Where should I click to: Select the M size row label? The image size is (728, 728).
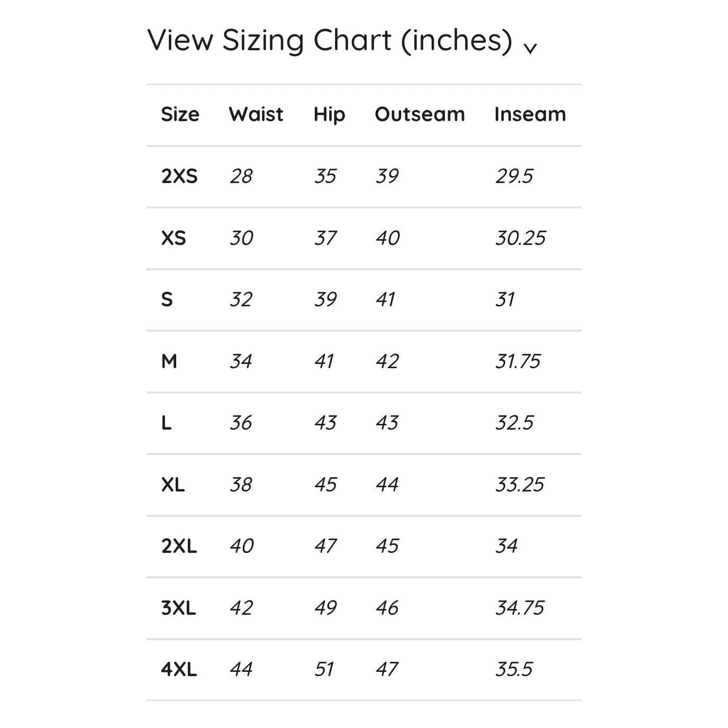coord(169,361)
